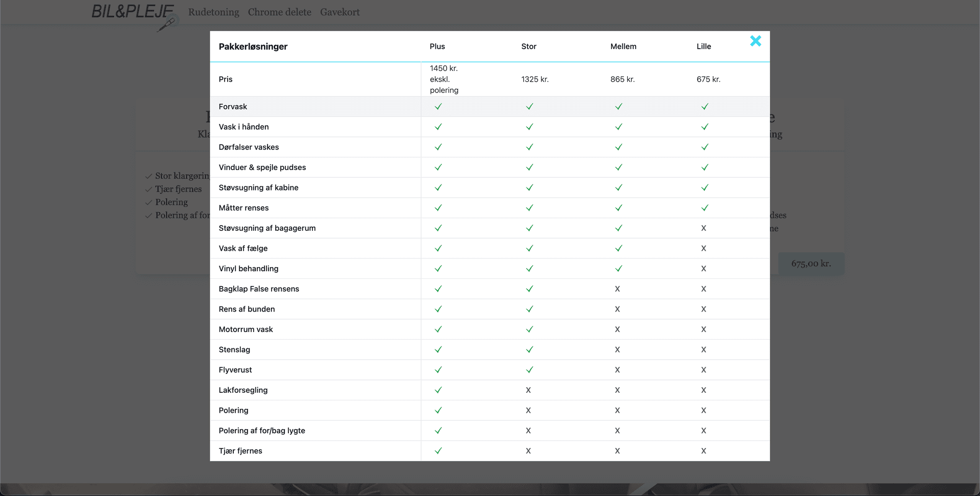
Task: Click the Mellem X mark for Motorrum vask
Action: click(617, 329)
